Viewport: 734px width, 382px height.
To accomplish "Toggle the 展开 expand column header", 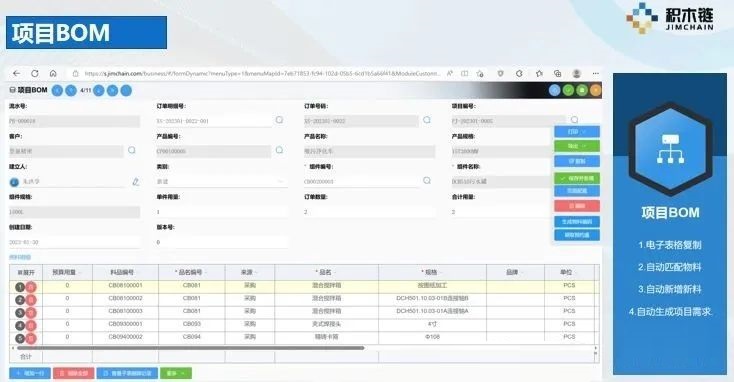I will pyautogui.click(x=26, y=272).
